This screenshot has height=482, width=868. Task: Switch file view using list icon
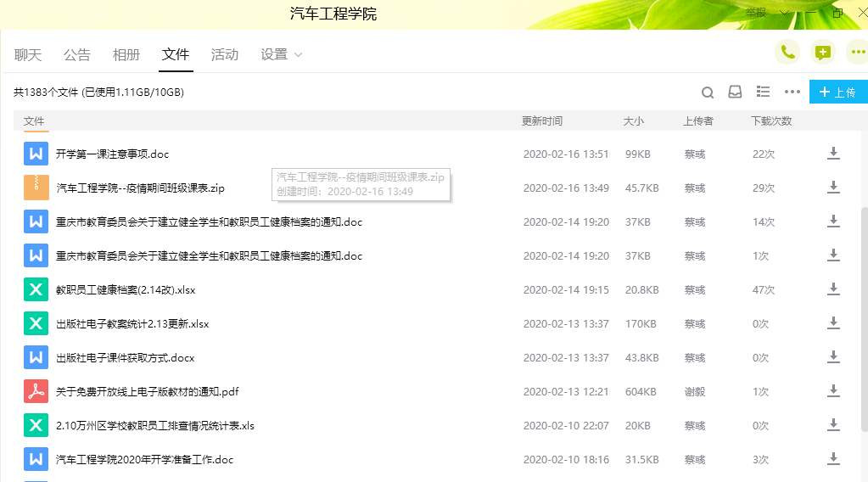[763, 92]
